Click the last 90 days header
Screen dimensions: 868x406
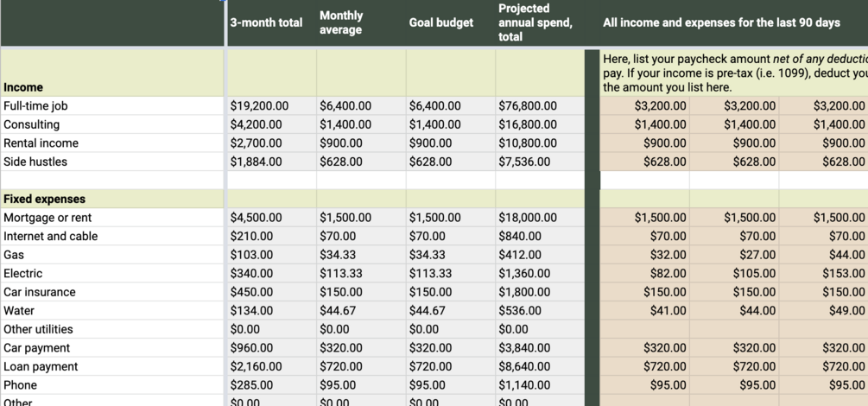click(x=721, y=22)
